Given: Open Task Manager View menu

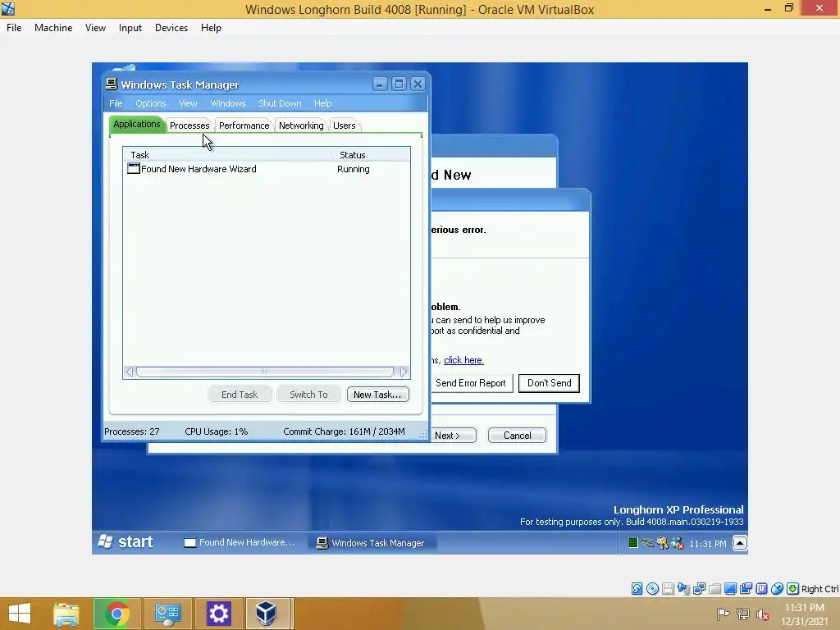Looking at the screenshot, I should click(188, 103).
